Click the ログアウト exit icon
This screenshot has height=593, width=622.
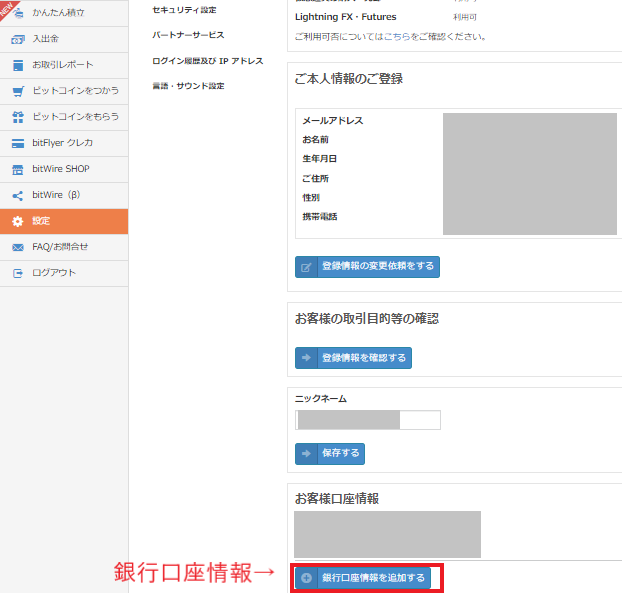17,273
